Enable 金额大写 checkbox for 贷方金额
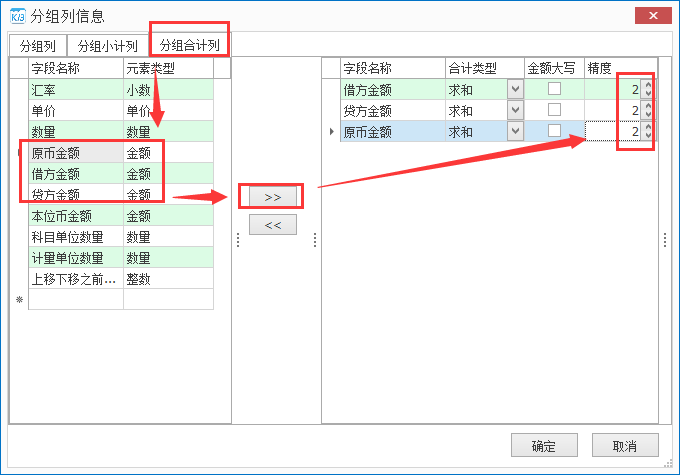Screen dimensions: 680x475 [554, 110]
